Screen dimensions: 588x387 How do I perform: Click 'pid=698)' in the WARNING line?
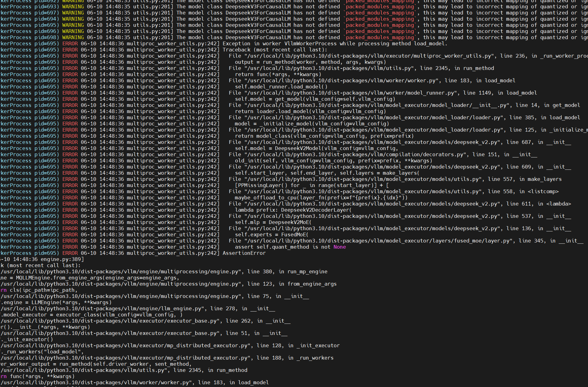click(x=47, y=37)
